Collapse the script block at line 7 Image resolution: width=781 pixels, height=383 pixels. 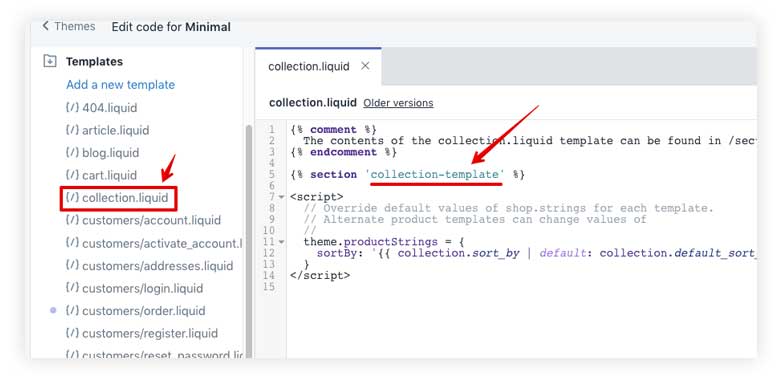coord(281,197)
